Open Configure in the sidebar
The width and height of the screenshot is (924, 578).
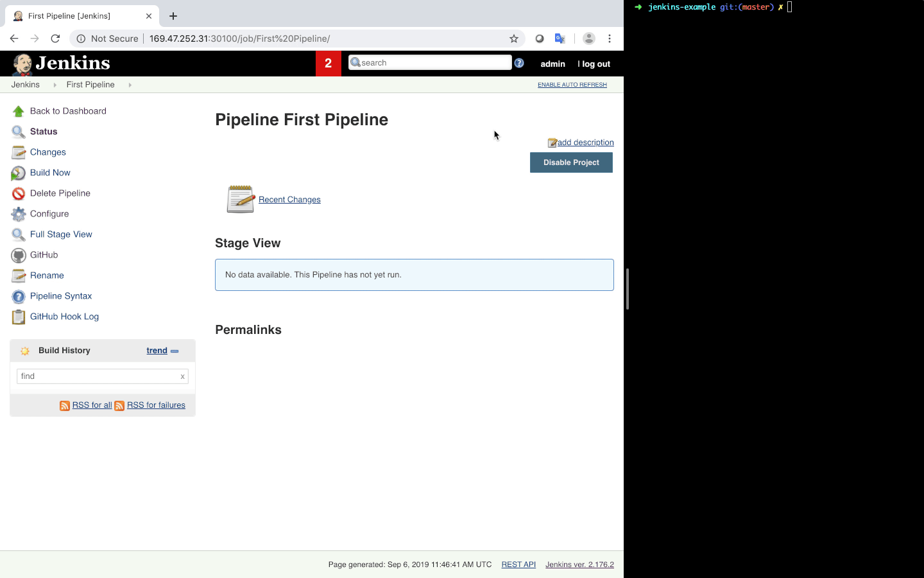(x=49, y=214)
